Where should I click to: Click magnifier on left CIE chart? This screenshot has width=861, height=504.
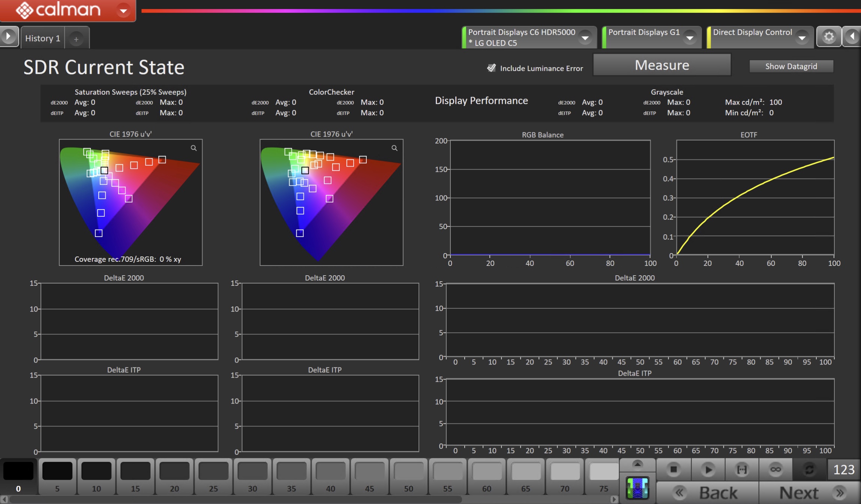tap(193, 148)
